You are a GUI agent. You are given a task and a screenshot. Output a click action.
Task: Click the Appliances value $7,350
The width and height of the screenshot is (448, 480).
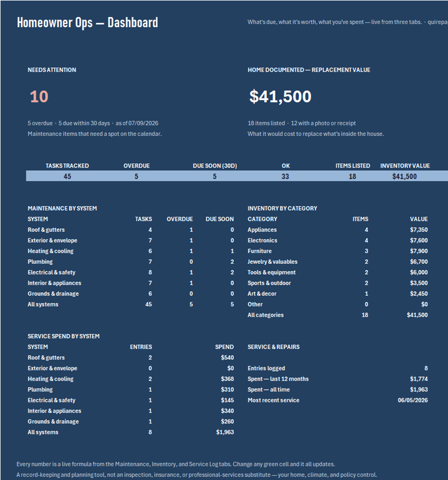coord(419,229)
